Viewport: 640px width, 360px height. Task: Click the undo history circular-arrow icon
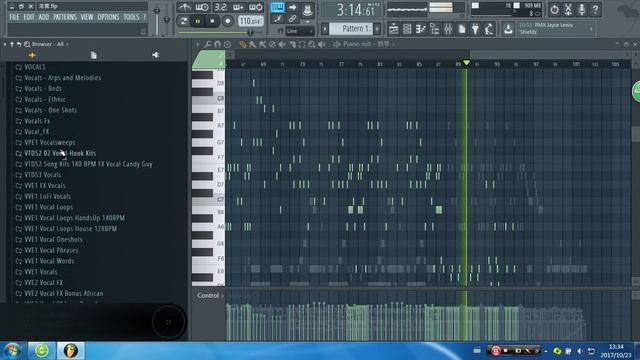(554, 9)
